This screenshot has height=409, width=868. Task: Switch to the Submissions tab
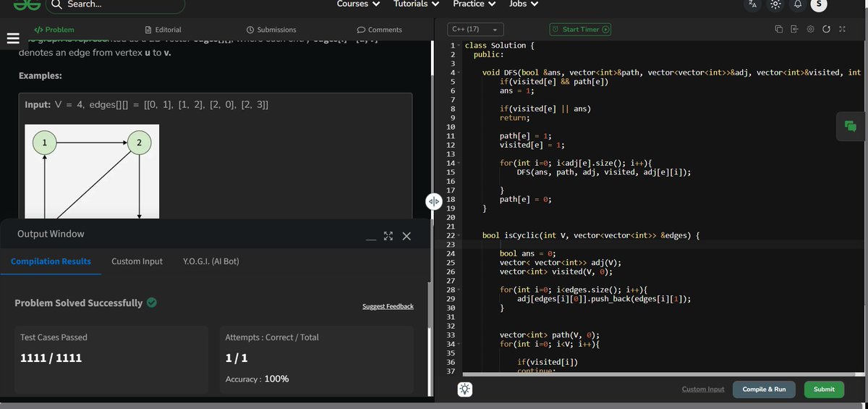coord(271,30)
